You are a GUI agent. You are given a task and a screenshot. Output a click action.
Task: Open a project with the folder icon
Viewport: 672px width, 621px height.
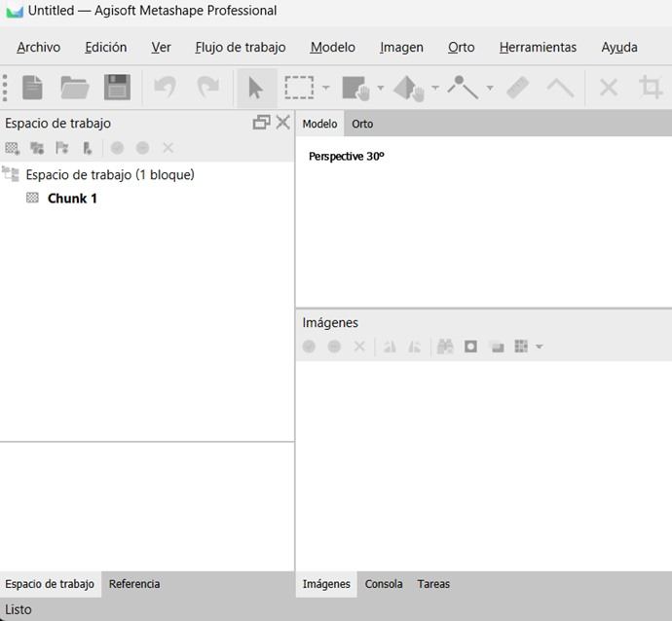[x=75, y=88]
